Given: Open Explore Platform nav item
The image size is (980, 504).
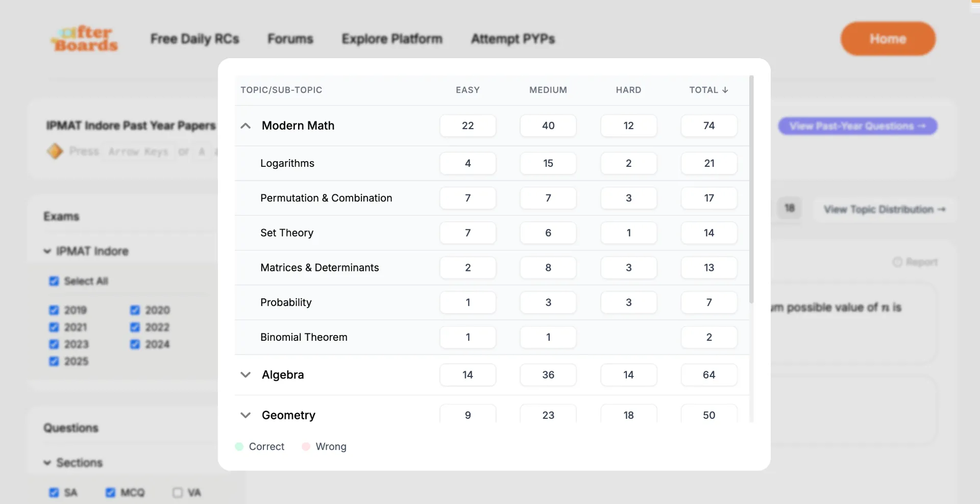Looking at the screenshot, I should (392, 39).
